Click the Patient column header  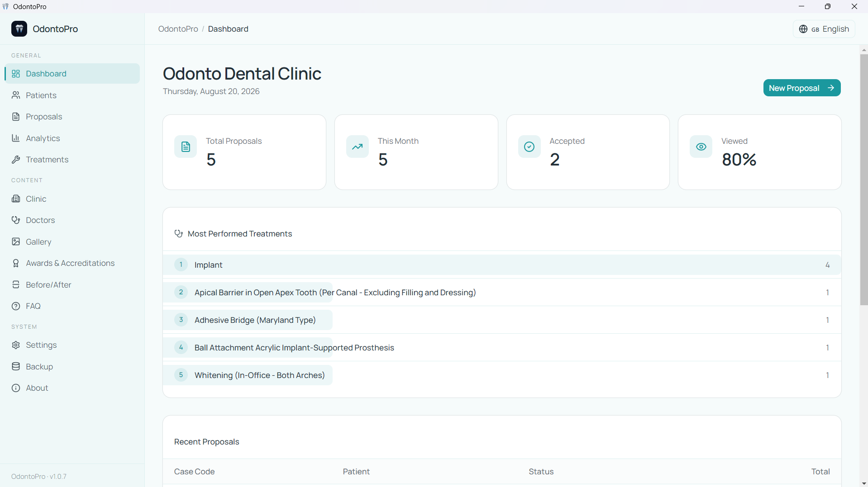[356, 472]
